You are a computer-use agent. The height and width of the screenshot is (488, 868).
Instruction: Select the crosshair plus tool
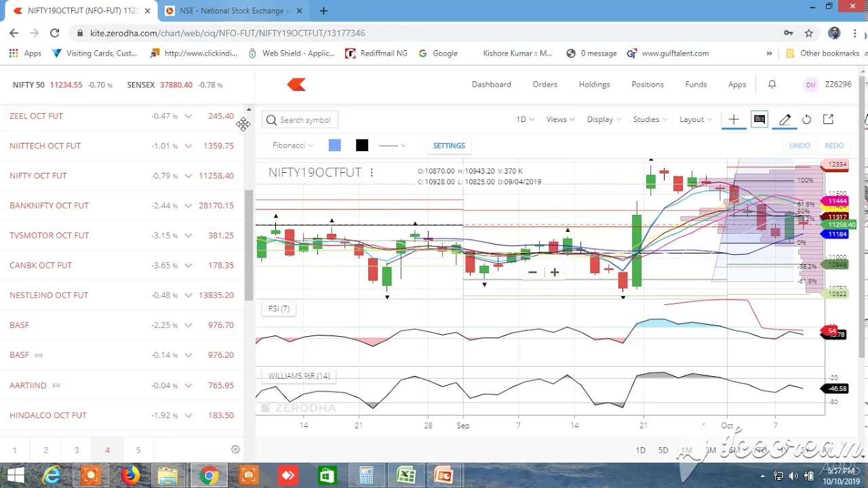(x=734, y=119)
